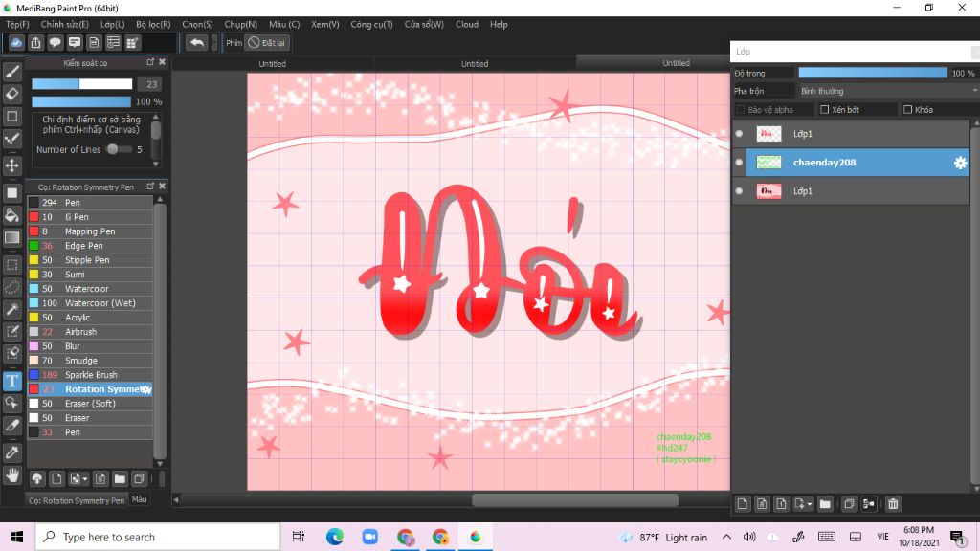
Task: Click the delete layer trash icon
Action: tap(893, 503)
